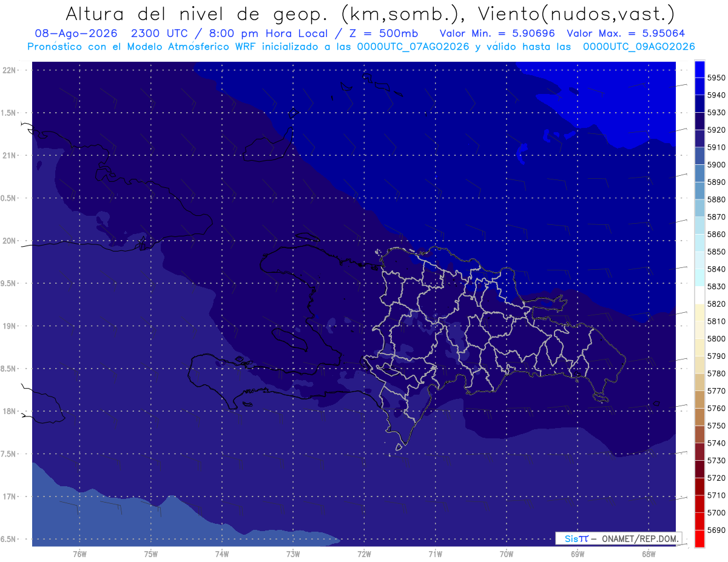Screen dimensions: 728x562
Task: Click the '5820' color scale value
Action: (x=716, y=304)
